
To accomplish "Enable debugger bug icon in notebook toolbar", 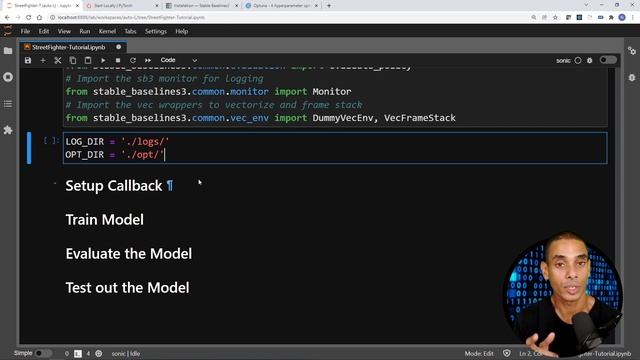I will tap(589, 60).
